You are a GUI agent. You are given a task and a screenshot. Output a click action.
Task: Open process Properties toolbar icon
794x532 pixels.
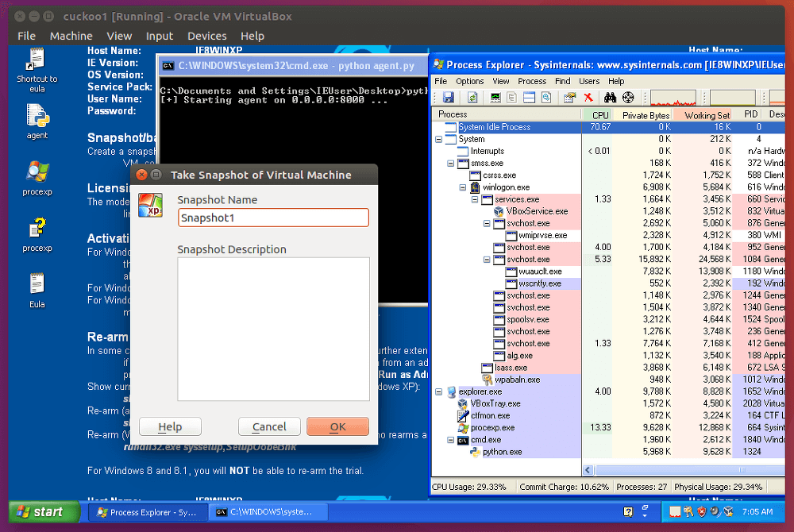(x=569, y=97)
